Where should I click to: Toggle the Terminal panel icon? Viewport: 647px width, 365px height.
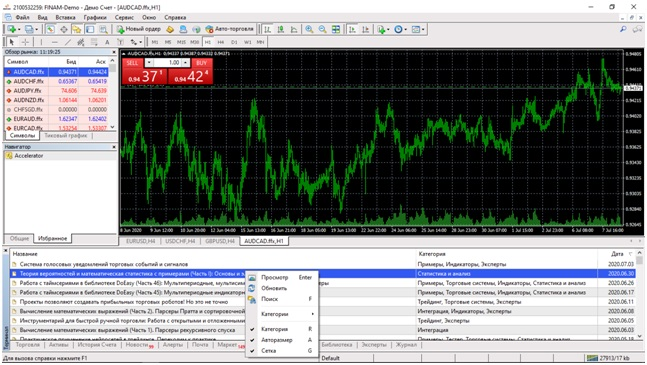tap(90, 29)
